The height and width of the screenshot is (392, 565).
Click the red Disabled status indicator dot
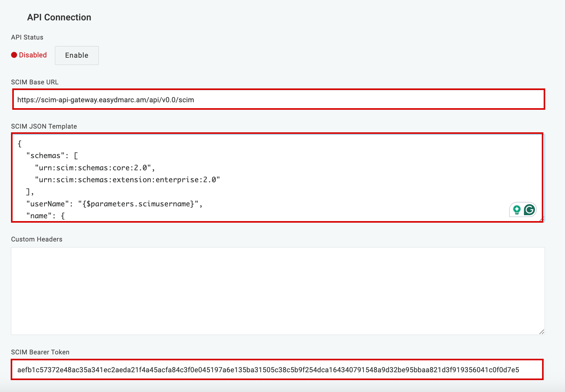pos(14,55)
